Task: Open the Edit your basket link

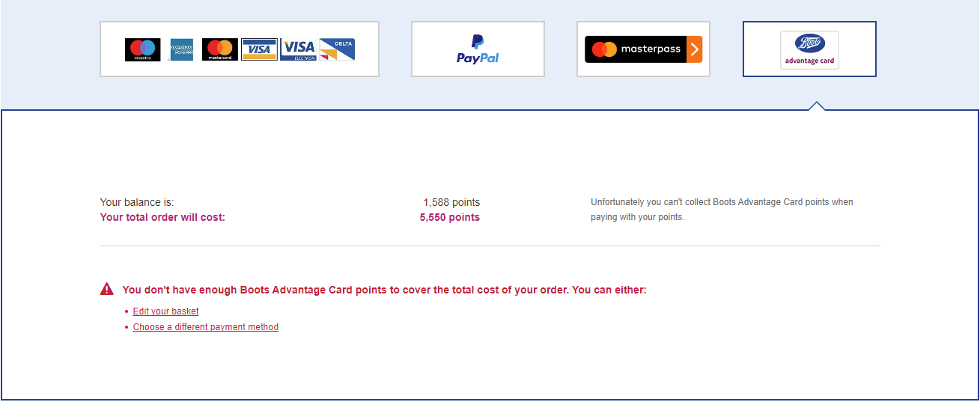Action: pyautogui.click(x=165, y=311)
